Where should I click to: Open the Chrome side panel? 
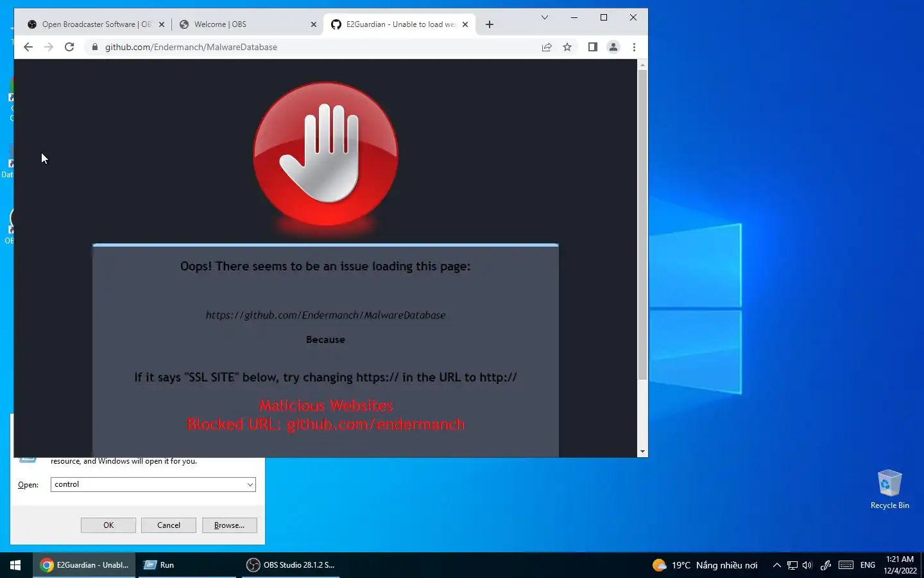pos(593,47)
